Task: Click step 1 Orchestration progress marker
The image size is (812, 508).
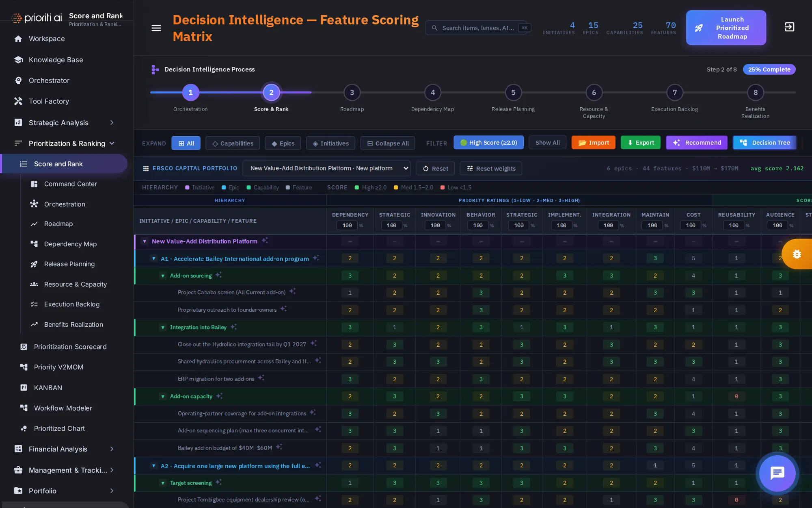Action: [x=190, y=93]
